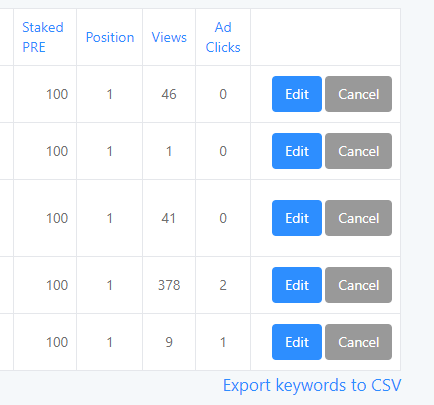Sort table by Position column header

pos(110,37)
